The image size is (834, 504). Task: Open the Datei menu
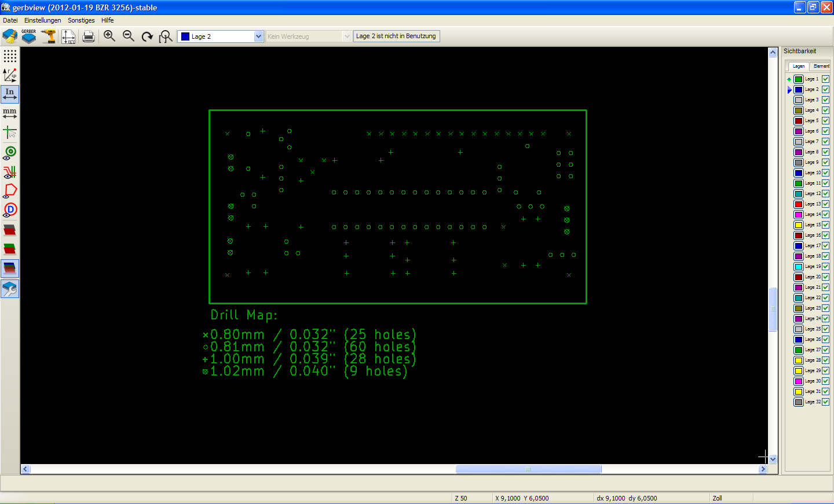[10, 20]
